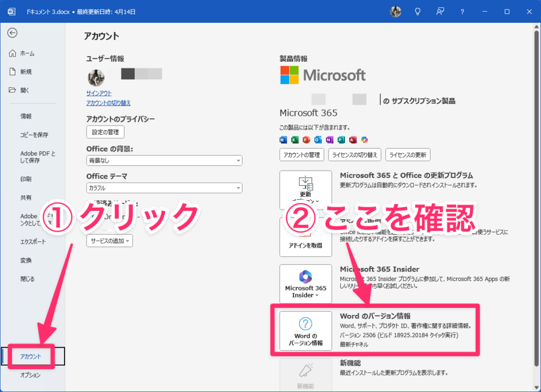Click the scroll down arrow at scrollbar bottom
541x392 pixels.
[537, 387]
